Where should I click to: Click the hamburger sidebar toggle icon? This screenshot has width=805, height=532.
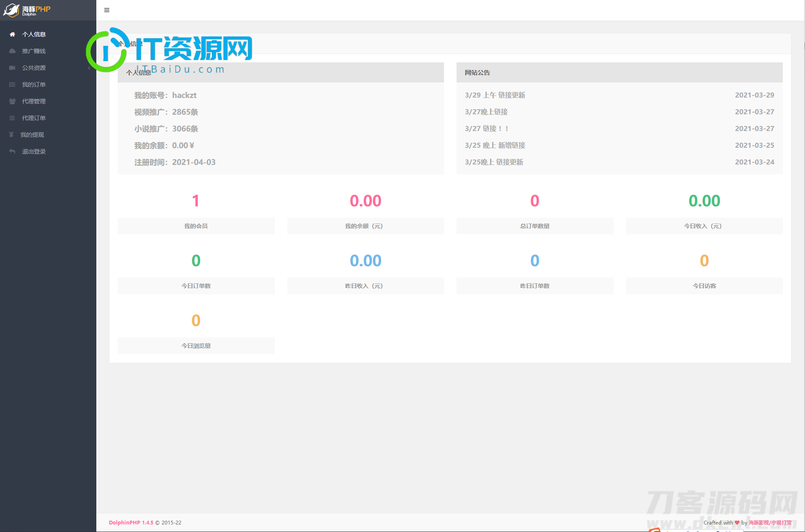(107, 10)
